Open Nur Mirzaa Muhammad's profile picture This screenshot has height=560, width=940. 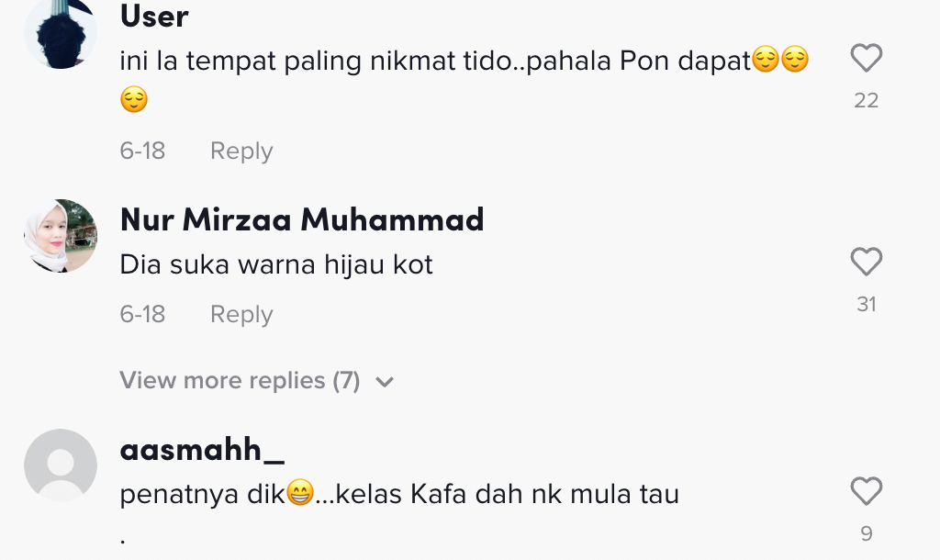(x=61, y=236)
